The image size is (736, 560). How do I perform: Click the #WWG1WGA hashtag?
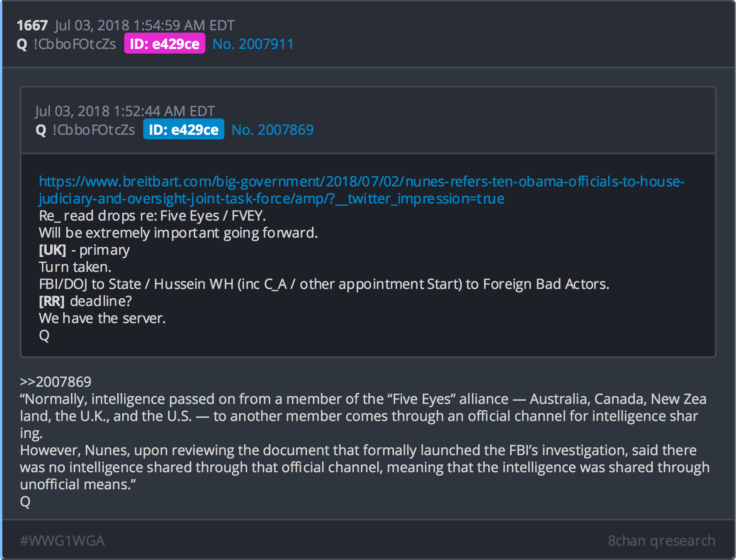coord(62,541)
